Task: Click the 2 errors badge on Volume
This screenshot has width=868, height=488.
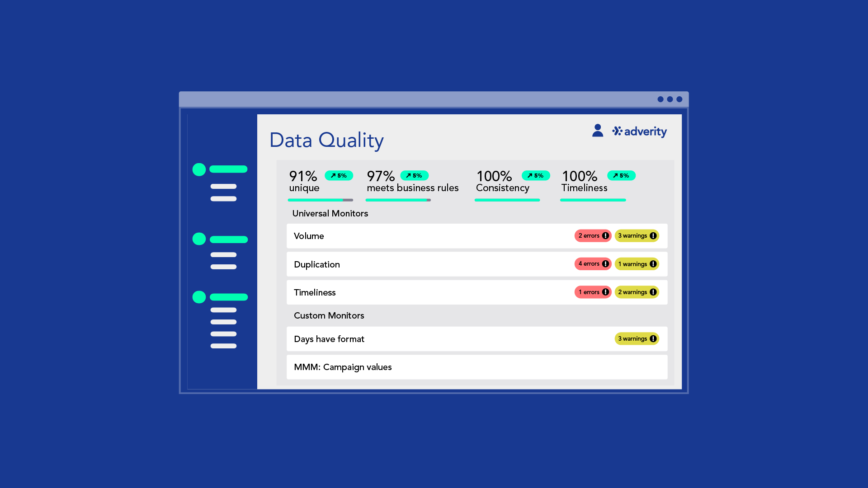Action: click(593, 235)
